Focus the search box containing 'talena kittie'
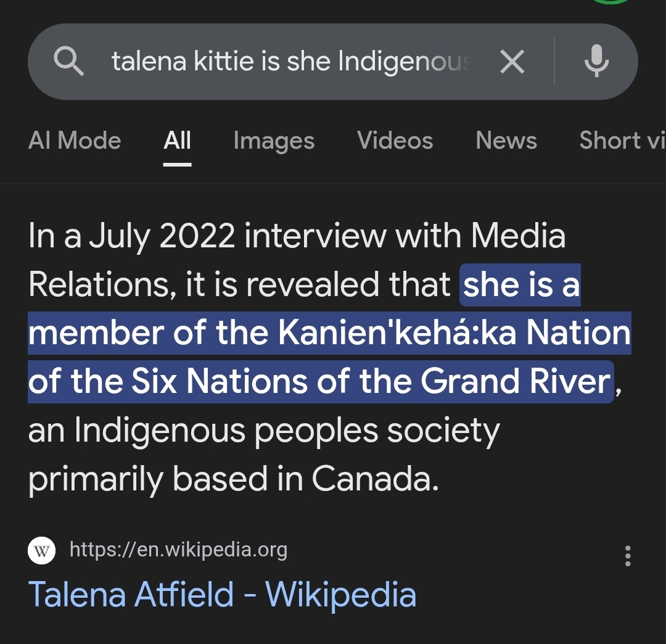Viewport: 666px width, 644px height. click(x=290, y=62)
